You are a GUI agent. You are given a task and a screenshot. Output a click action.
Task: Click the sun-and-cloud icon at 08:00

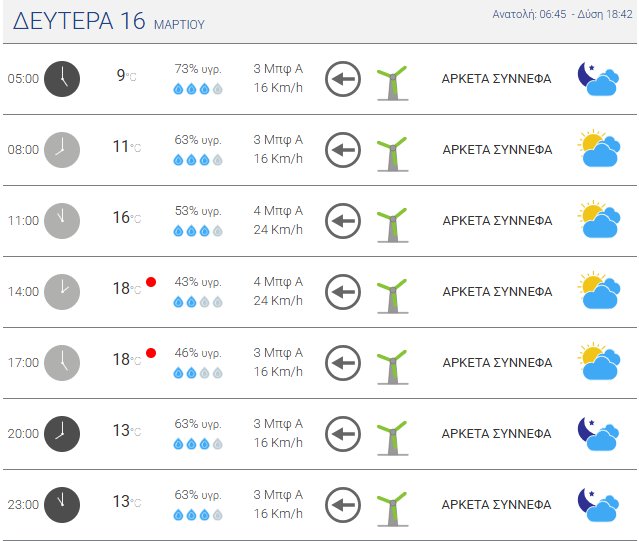tap(598, 150)
